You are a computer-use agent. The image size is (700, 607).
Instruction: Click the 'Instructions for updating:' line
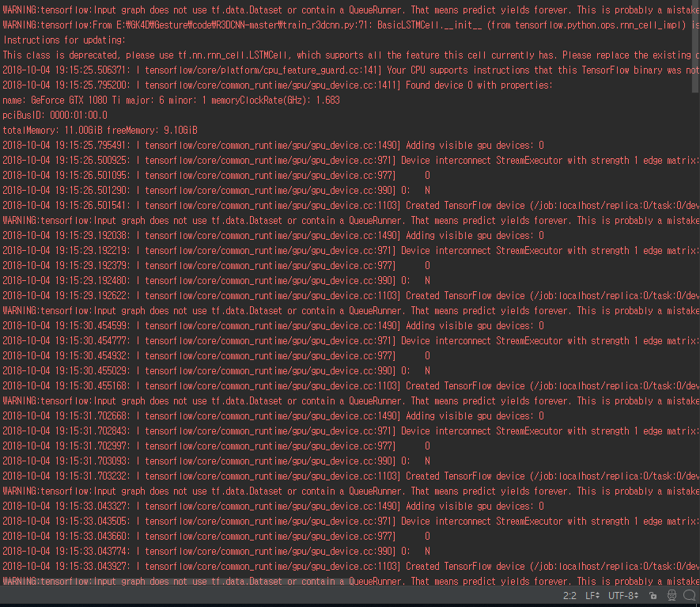pos(64,40)
